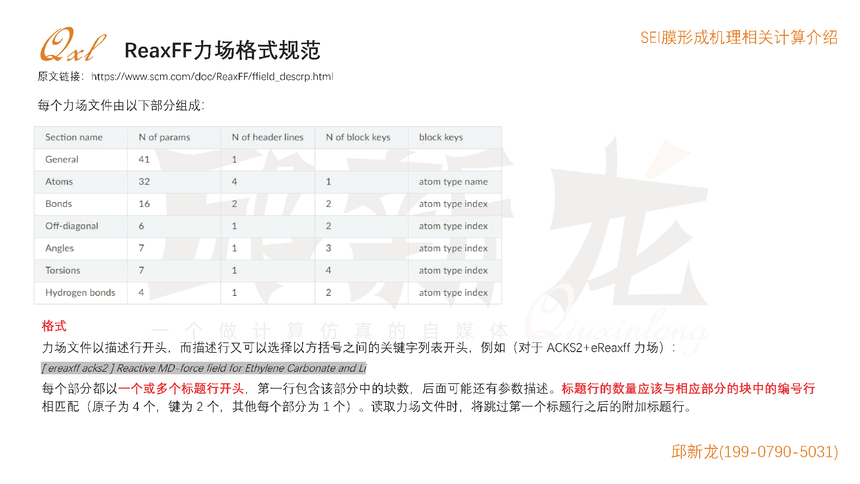Select the Hydrogen bonds row name cell
Image resolution: width=860 pixels, height=484 pixels.
pos(80,292)
